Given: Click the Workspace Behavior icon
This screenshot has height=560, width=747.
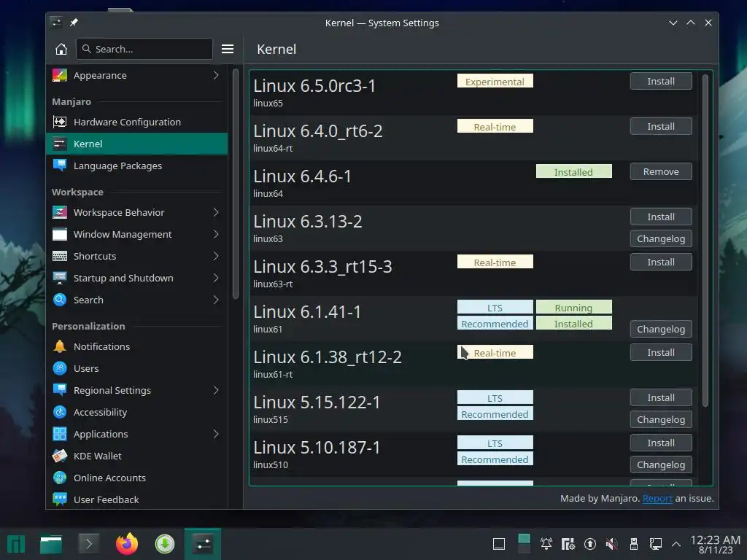Looking at the screenshot, I should 60,212.
